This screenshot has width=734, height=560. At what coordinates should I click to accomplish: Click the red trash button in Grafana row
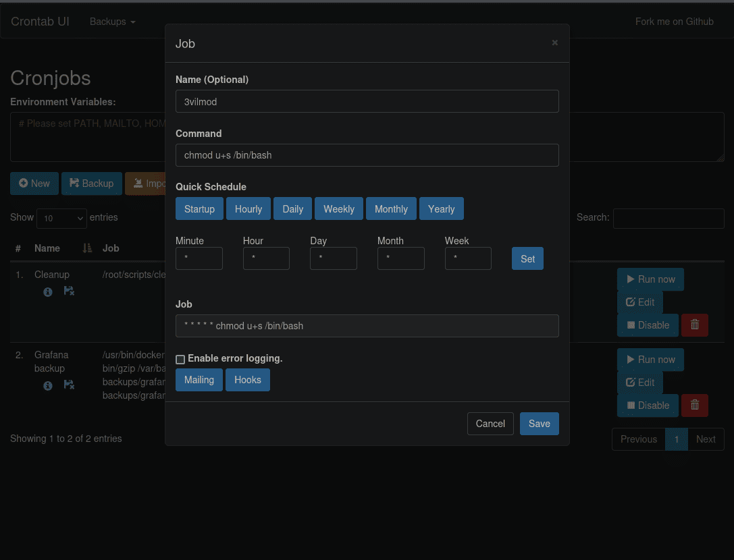tap(694, 405)
